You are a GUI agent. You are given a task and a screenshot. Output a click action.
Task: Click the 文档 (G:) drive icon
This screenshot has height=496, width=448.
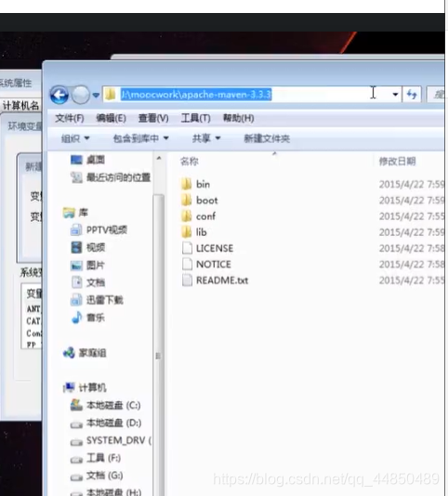(x=76, y=477)
